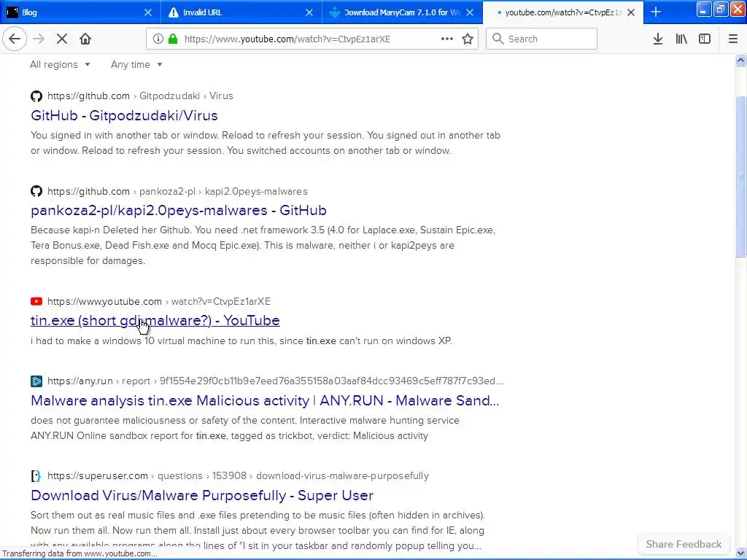This screenshot has height=560, width=747.
Task: Go back to the previous page
Action: (15, 39)
